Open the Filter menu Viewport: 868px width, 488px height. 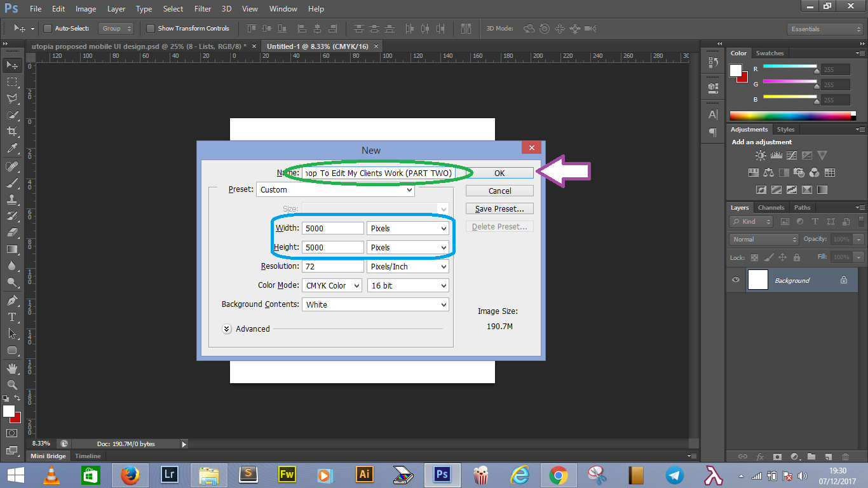pyautogui.click(x=202, y=8)
